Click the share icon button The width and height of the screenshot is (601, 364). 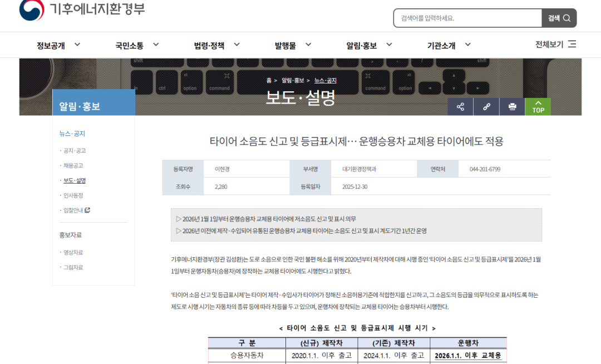point(460,107)
